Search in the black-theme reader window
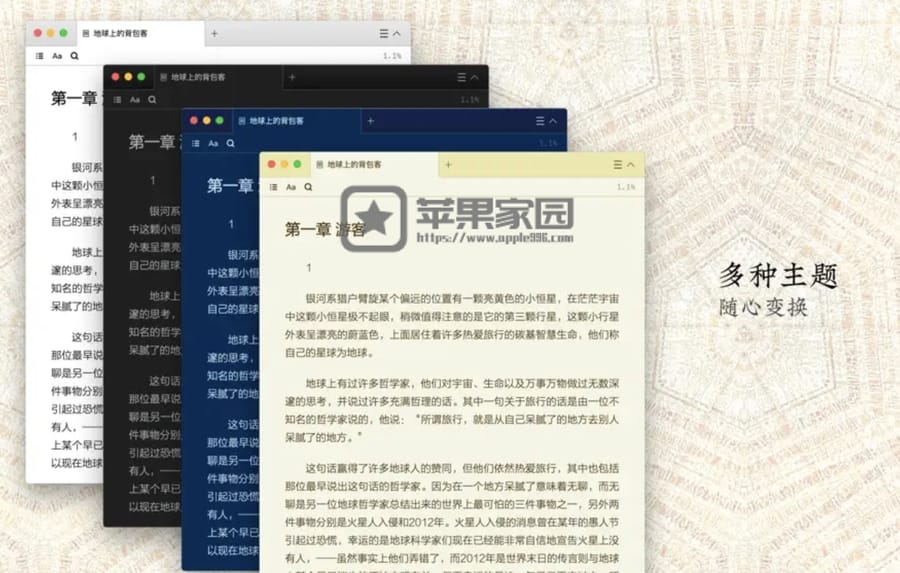This screenshot has height=573, width=900. (152, 99)
